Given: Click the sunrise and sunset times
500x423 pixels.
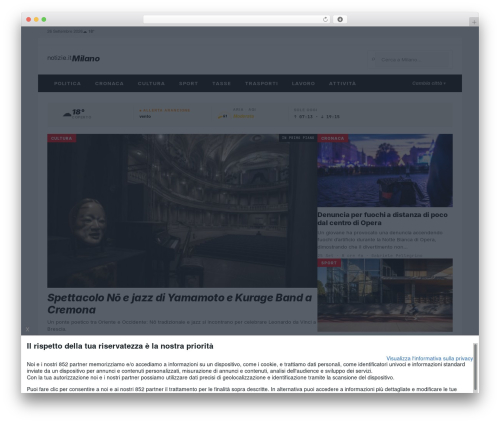Looking at the screenshot, I should (317, 117).
